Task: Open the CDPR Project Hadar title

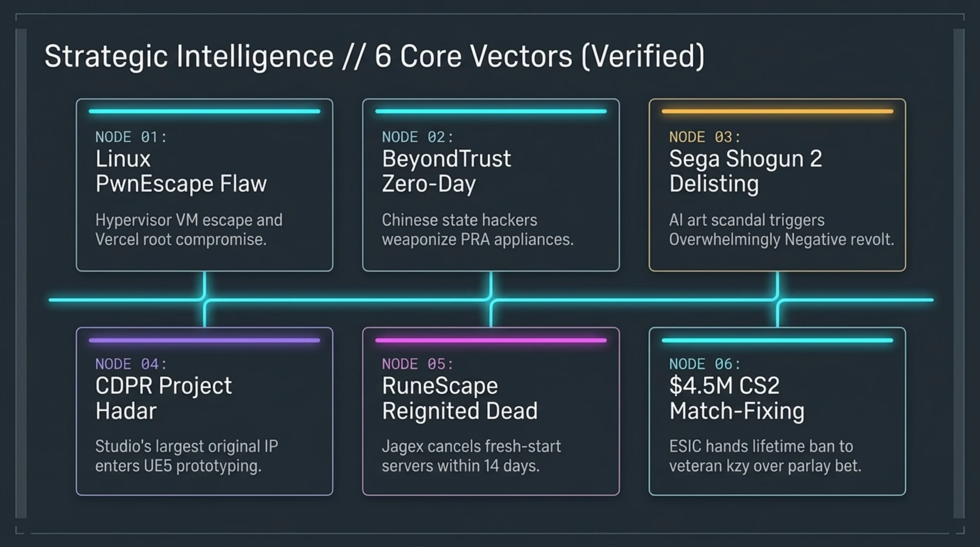Action: [163, 398]
